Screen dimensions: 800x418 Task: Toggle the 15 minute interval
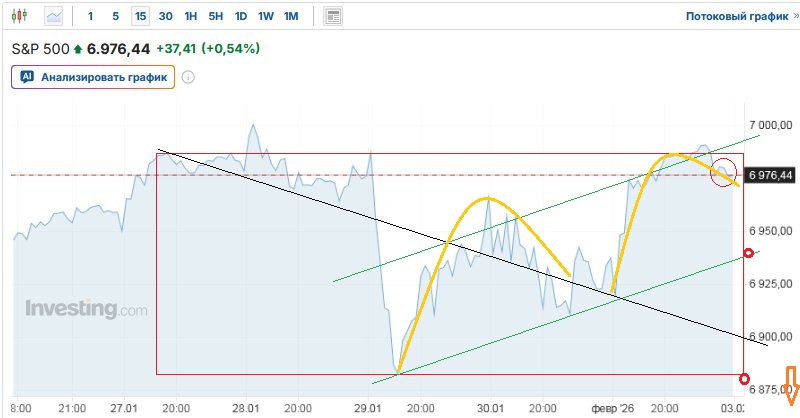tap(140, 16)
